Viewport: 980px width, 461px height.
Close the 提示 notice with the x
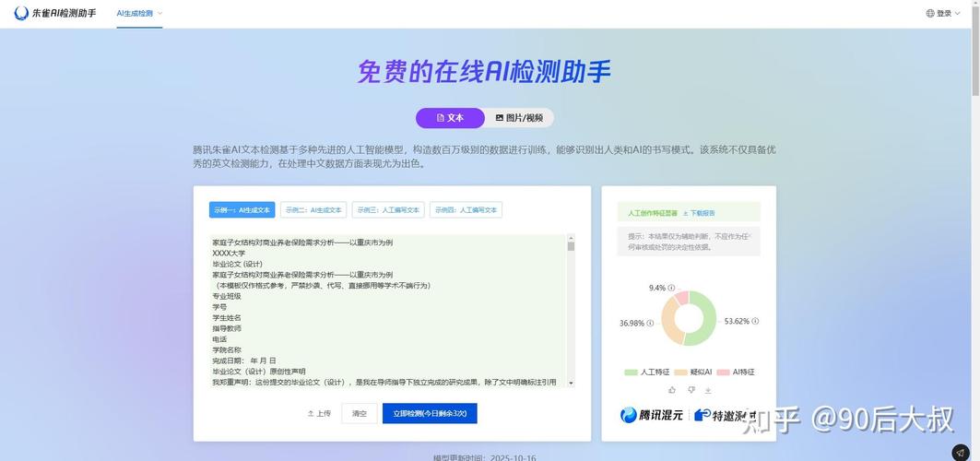750,235
